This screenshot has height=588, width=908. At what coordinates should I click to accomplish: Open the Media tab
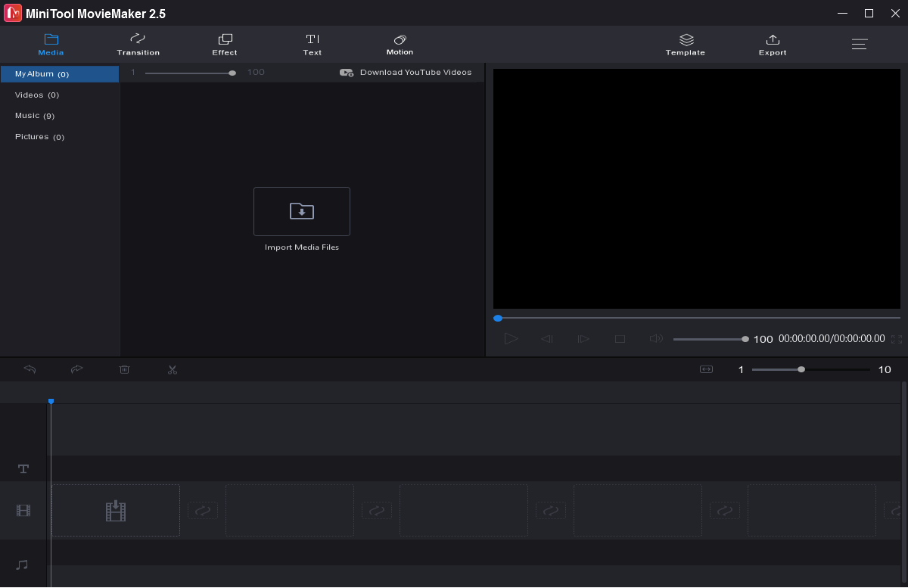click(51, 45)
